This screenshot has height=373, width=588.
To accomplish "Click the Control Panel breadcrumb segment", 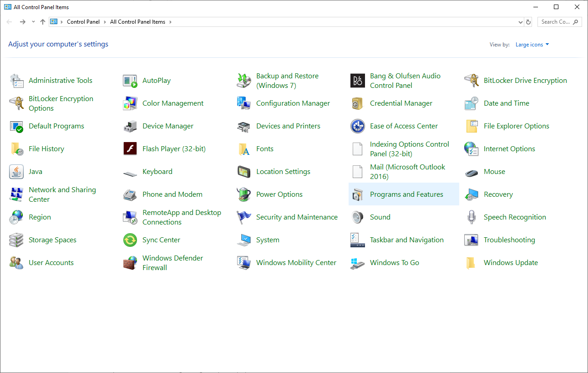I will (x=83, y=22).
